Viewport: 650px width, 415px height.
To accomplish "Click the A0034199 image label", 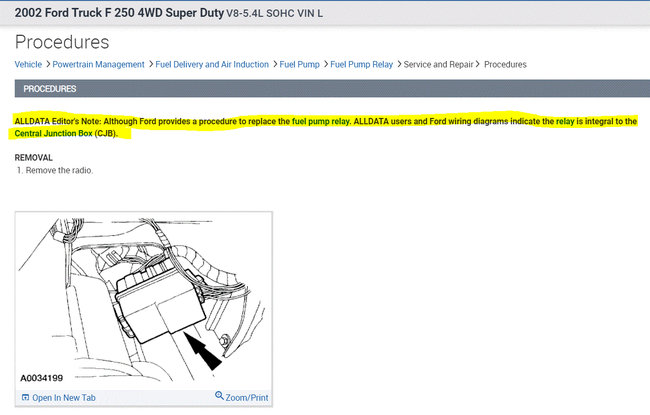I will point(41,378).
